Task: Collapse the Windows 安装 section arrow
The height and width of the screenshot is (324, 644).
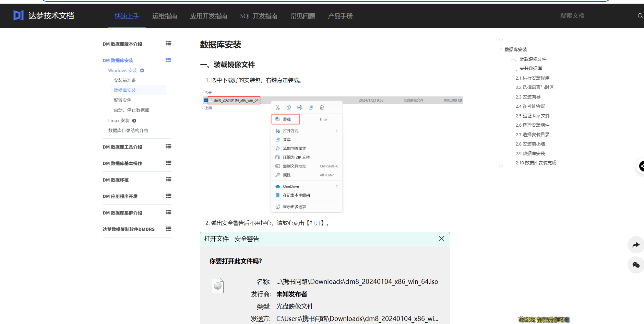Action: click(x=142, y=71)
